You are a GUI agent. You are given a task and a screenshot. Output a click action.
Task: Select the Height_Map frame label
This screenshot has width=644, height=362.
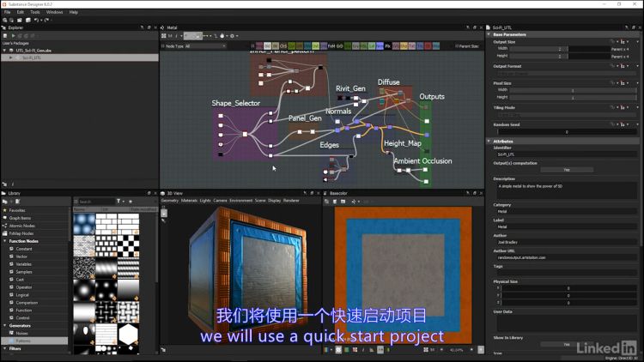(403, 143)
